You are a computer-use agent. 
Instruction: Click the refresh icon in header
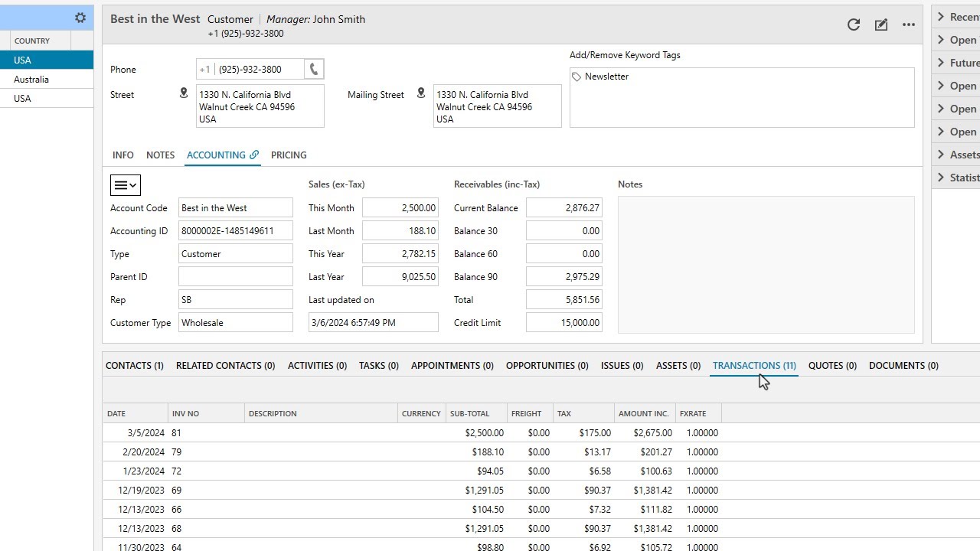point(854,24)
